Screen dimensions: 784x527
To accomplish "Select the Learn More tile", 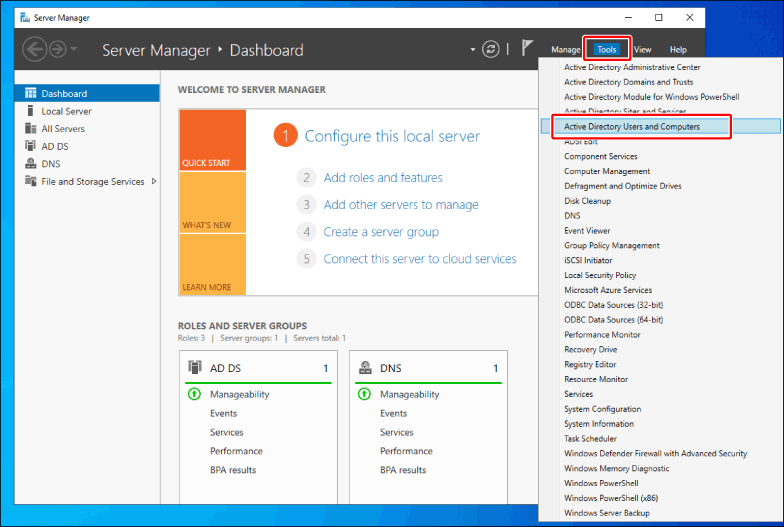I will point(212,264).
